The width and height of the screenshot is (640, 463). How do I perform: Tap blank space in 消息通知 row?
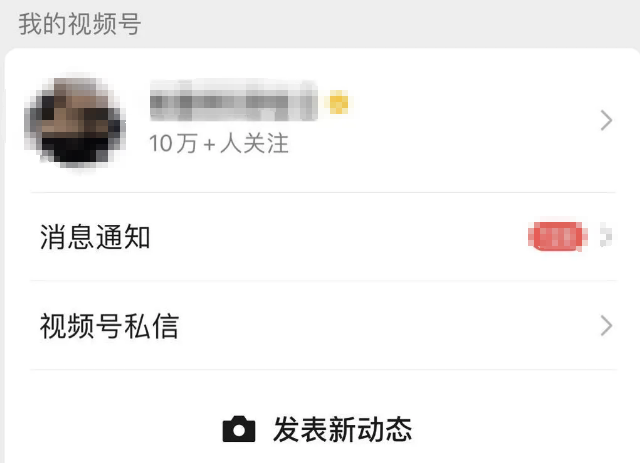tap(339, 236)
